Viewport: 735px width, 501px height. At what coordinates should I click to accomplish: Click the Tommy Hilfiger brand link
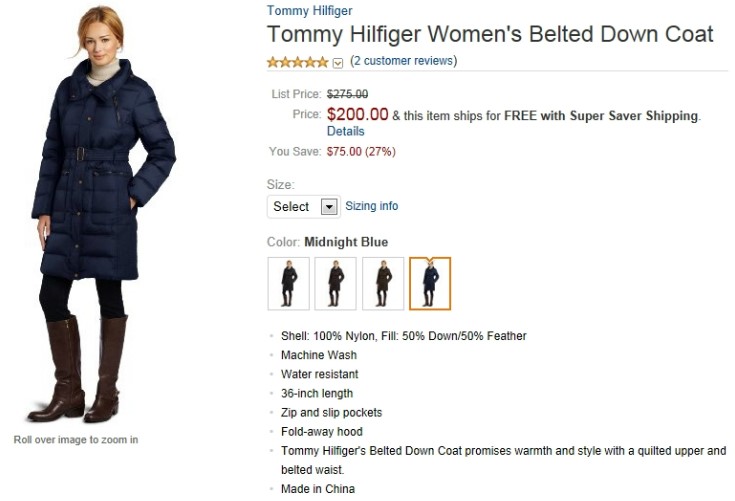pyautogui.click(x=309, y=11)
